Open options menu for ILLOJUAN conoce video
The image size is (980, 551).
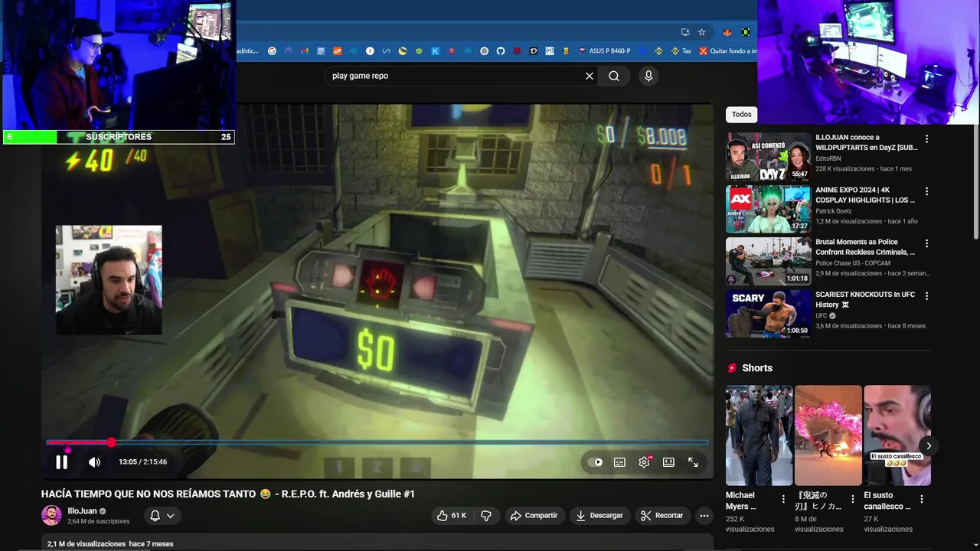926,139
